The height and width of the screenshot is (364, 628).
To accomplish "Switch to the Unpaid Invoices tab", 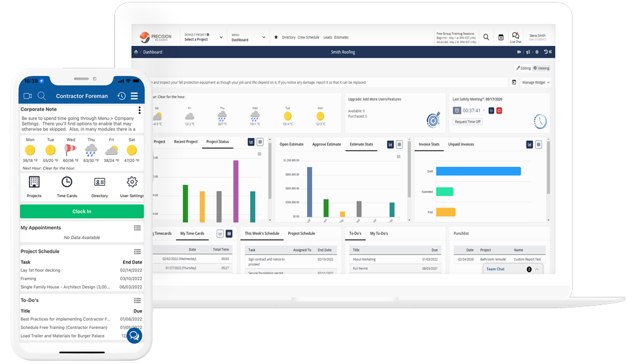I will tap(461, 144).
